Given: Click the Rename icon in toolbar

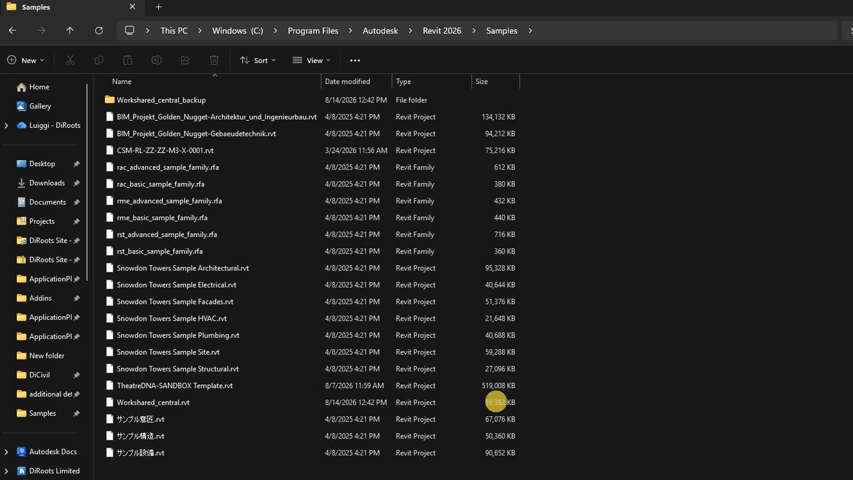Looking at the screenshot, I should click(156, 60).
